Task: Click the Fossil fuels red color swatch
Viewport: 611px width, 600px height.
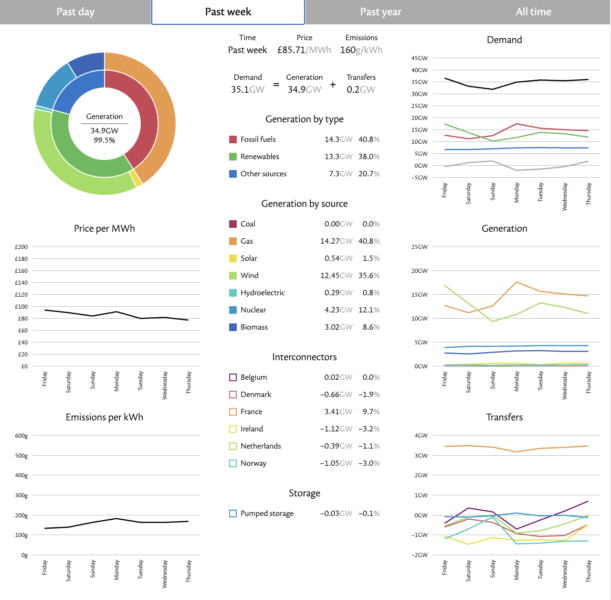Action: point(233,140)
